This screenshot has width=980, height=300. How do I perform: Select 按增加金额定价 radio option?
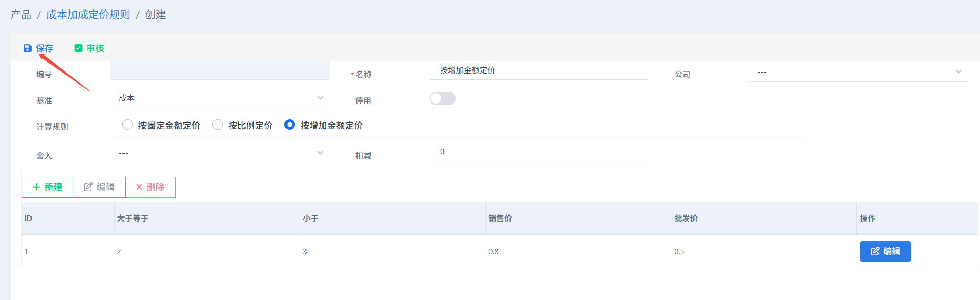point(290,125)
